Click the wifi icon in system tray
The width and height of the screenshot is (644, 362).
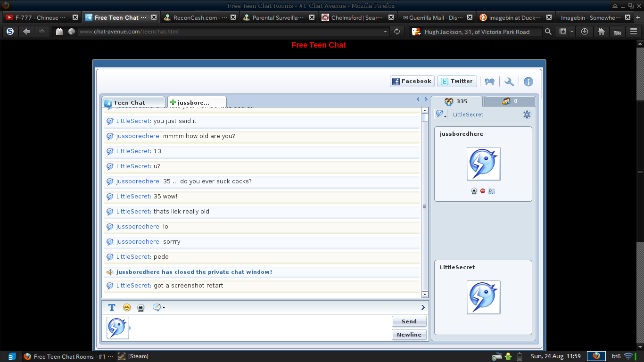pos(628,356)
